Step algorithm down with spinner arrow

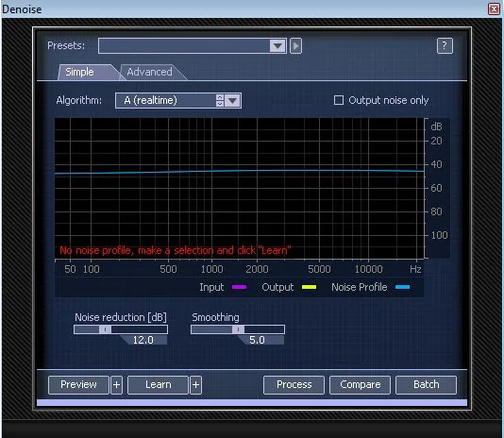[x=220, y=104]
